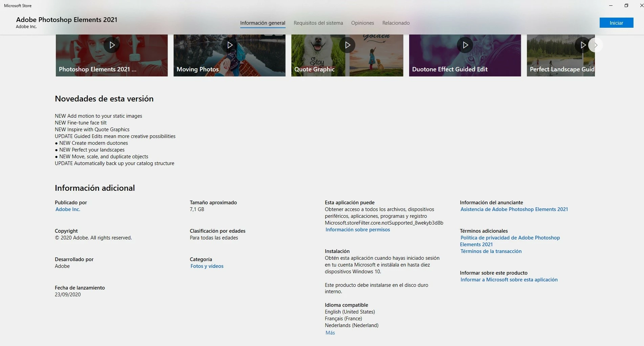Screen dimensions: 644x346
Task: Click the text "NEW Add motion to your static images"
Action: click(x=98, y=116)
